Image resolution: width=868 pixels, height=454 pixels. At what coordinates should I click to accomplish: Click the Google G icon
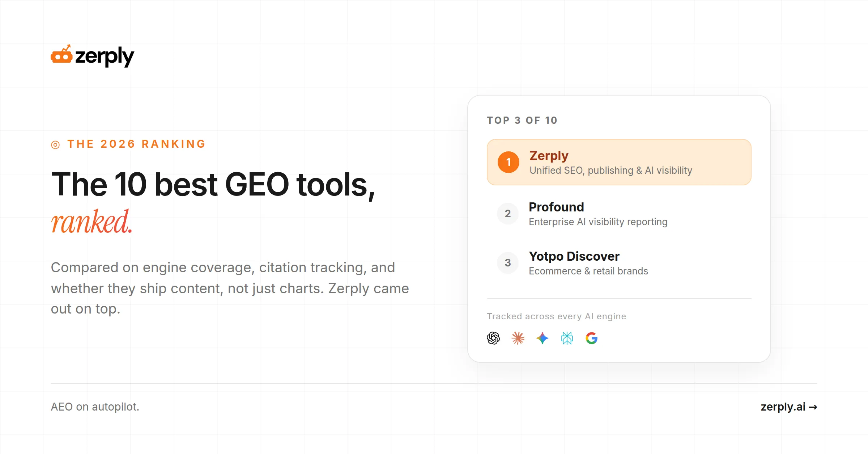coord(592,338)
